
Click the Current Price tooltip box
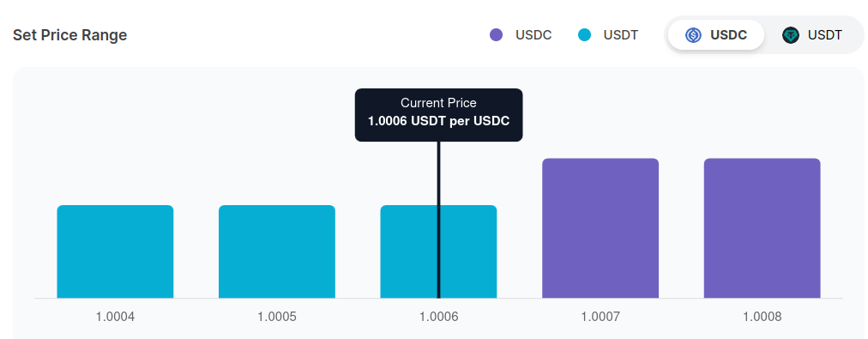pyautogui.click(x=438, y=115)
